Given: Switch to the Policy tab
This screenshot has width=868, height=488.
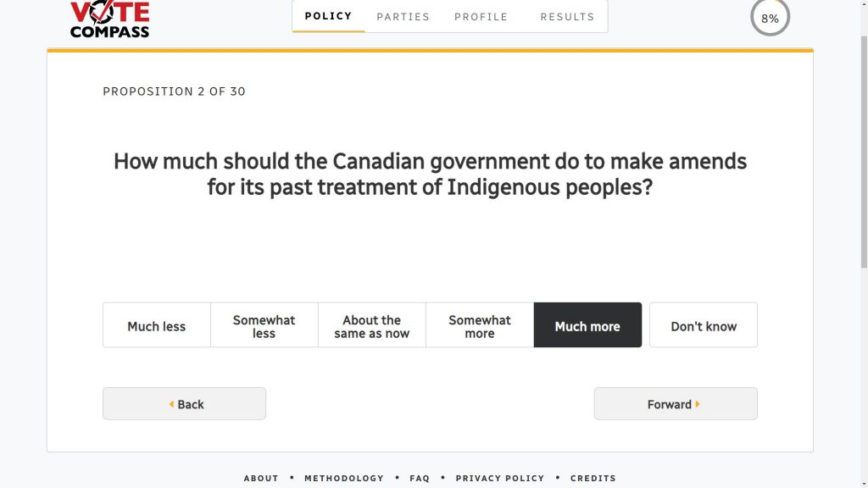Looking at the screenshot, I should click(329, 16).
